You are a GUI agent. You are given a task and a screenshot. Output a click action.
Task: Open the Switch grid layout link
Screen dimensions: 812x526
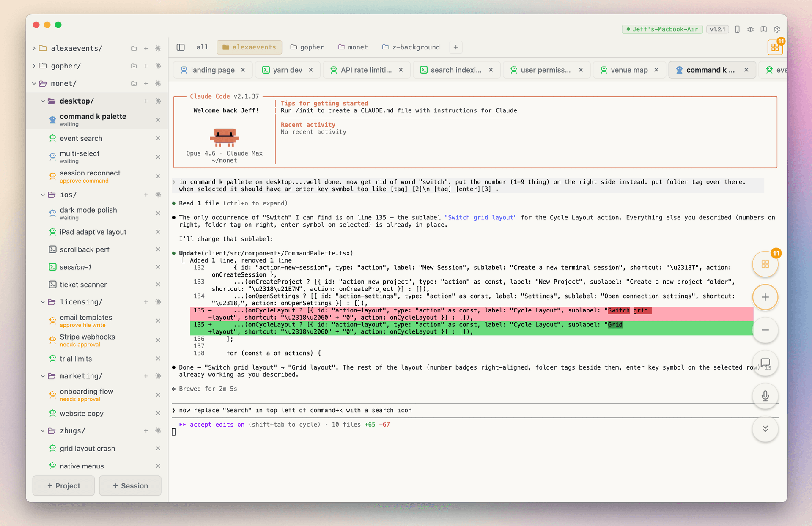tap(480, 217)
